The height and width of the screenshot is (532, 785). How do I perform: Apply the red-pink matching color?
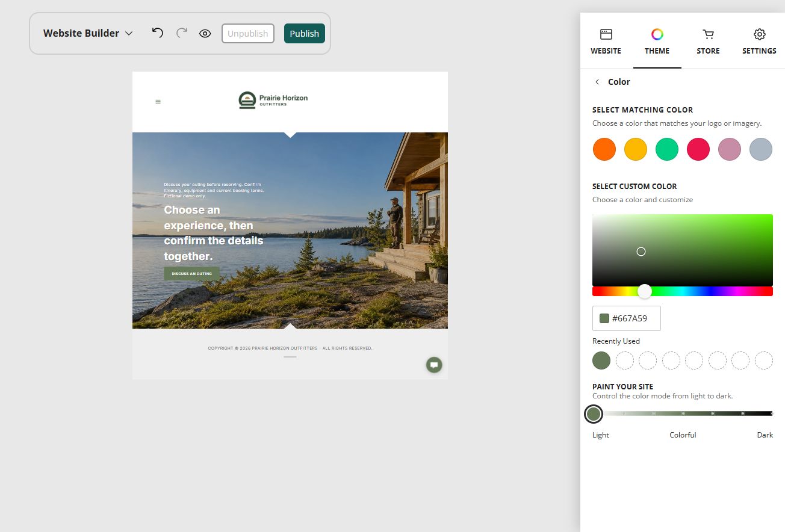click(x=698, y=149)
